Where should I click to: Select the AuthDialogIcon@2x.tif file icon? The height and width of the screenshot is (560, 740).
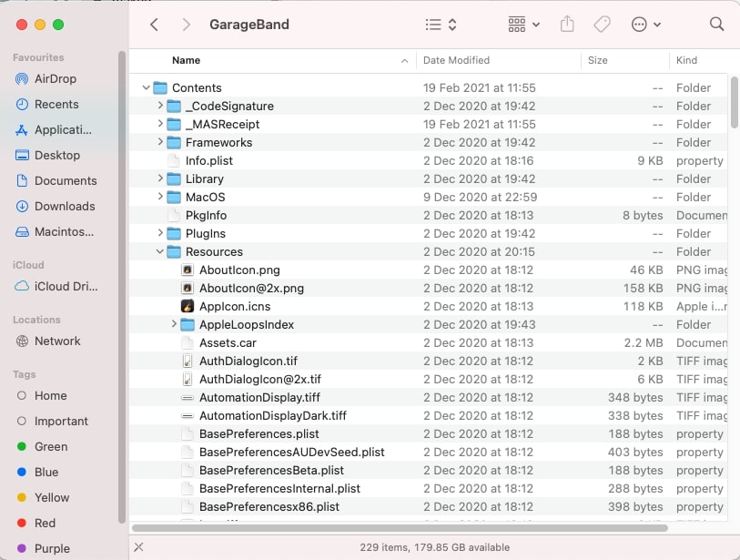tap(188, 379)
